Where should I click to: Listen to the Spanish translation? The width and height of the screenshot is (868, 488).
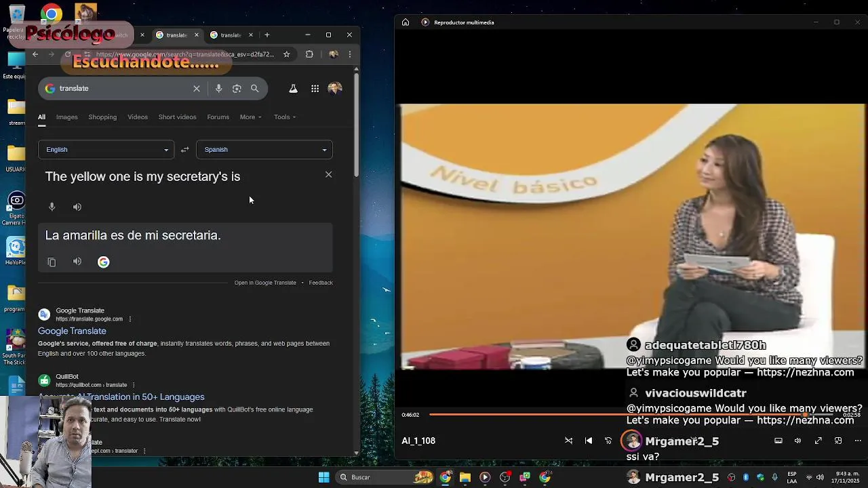tap(77, 262)
